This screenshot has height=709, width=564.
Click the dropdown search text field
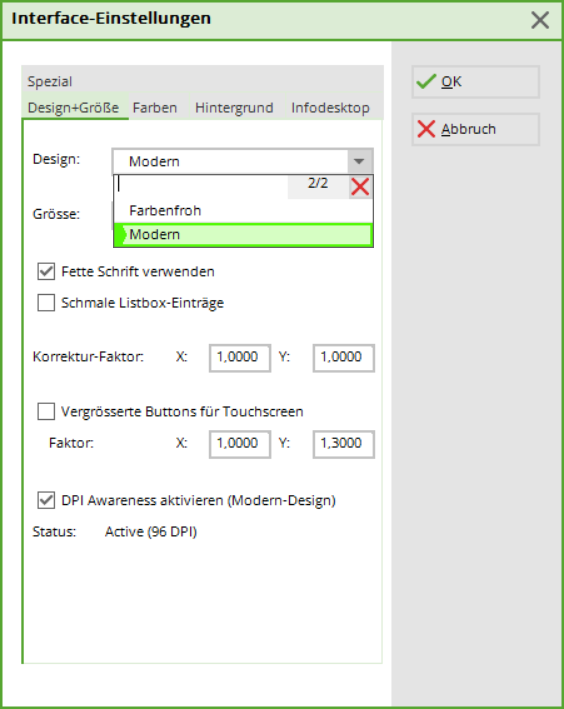[201, 184]
